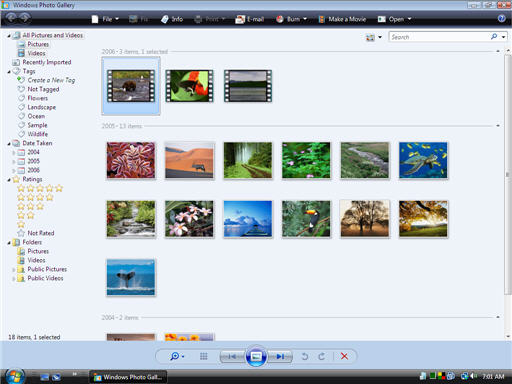
Task: Expand the 2004 date node
Action: tap(14, 152)
